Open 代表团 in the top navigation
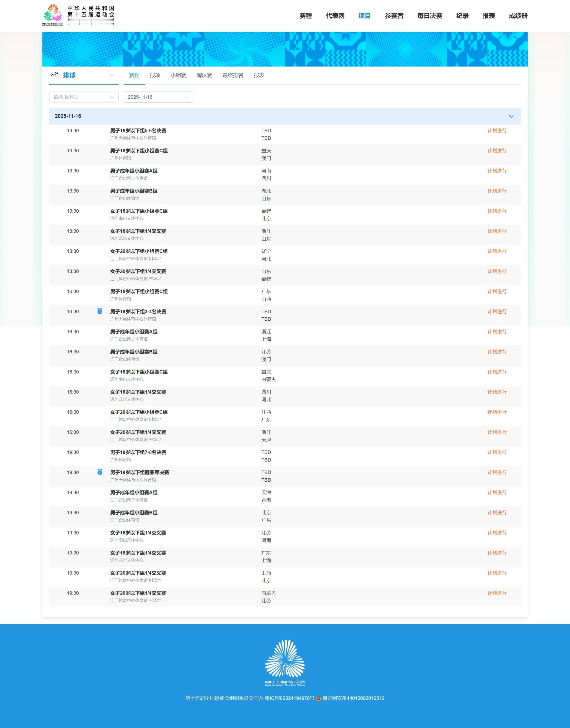The height and width of the screenshot is (728, 570). [x=335, y=16]
